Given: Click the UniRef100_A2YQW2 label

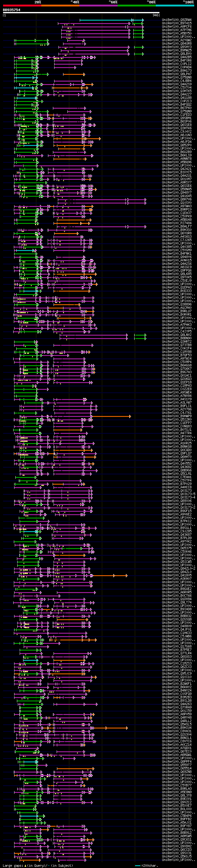Looking at the screenshot, I should [177, 40].
